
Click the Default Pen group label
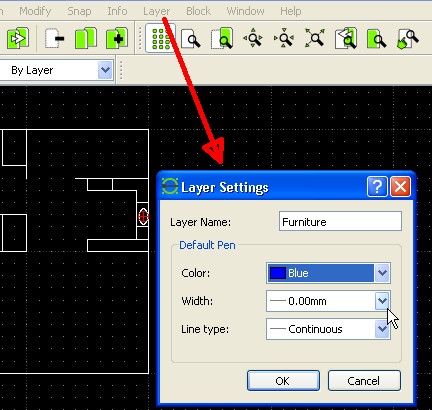point(207,245)
